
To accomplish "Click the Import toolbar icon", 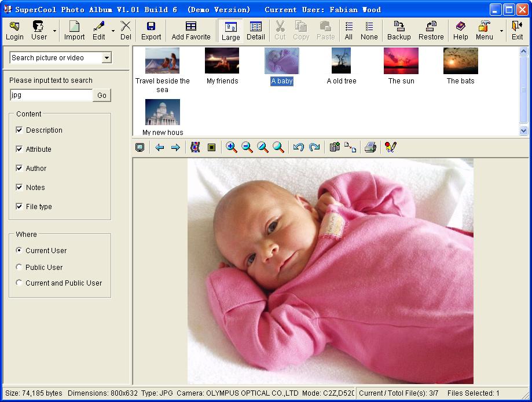I will (74, 30).
